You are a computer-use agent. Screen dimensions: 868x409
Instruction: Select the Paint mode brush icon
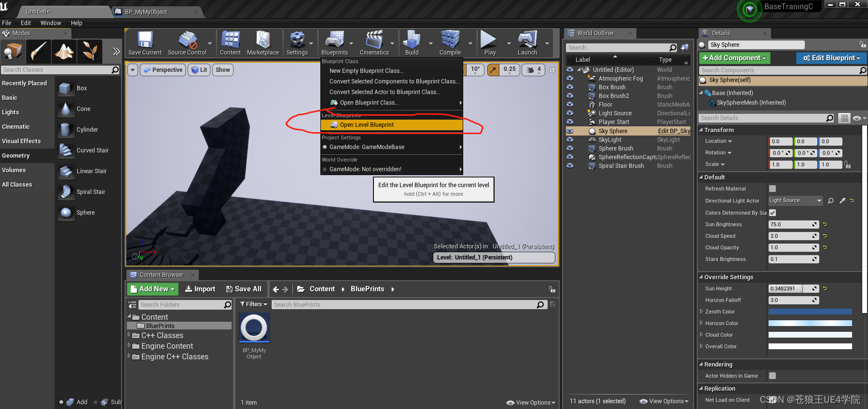tap(38, 51)
